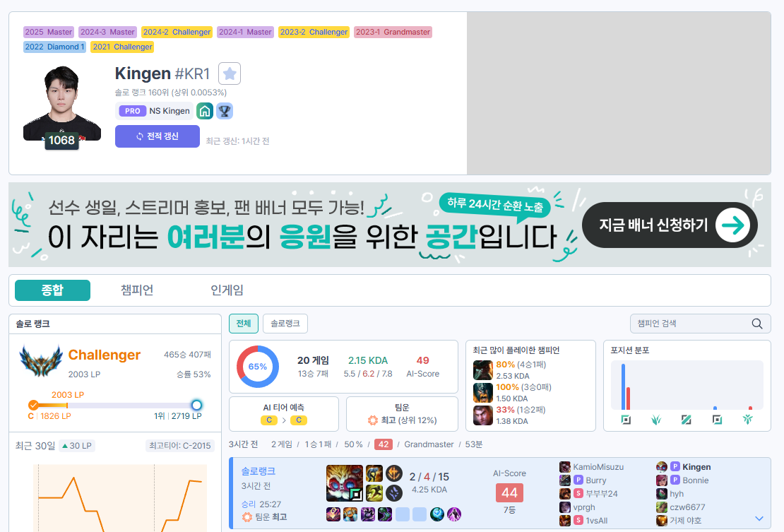Click the 2024-2 Challenger season tag

tap(177, 32)
